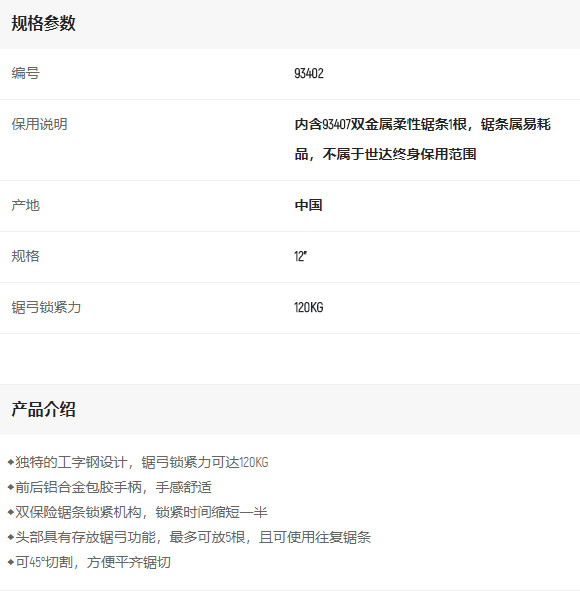Select the 120KG locking force value
This screenshot has height=603, width=580.
coord(309,308)
